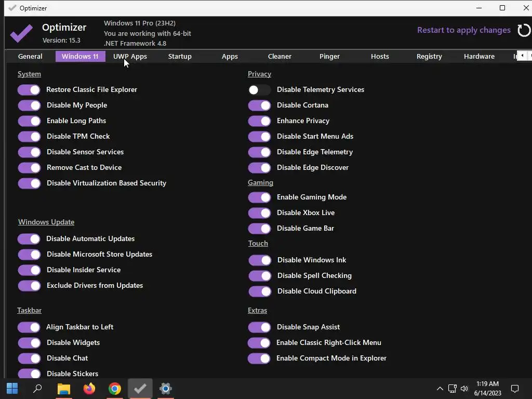The width and height of the screenshot is (532, 399).
Task: Toggle Disable Automatic Updates switch
Action: pos(29,239)
